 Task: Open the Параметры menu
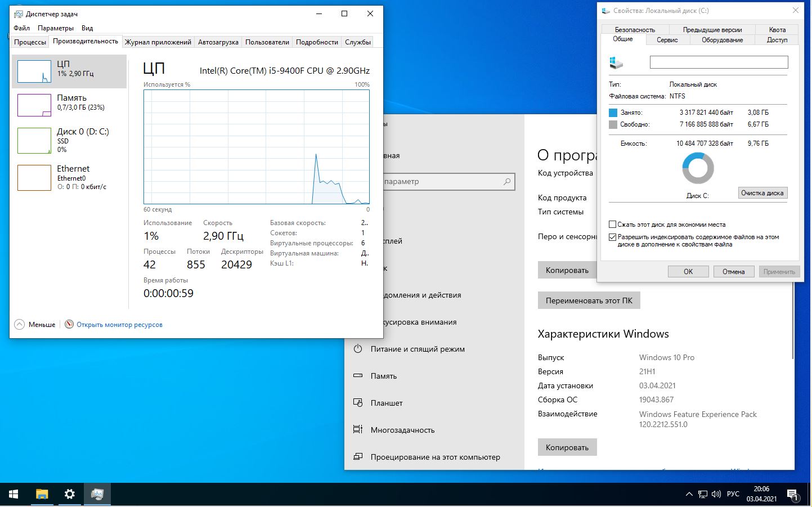(56, 28)
